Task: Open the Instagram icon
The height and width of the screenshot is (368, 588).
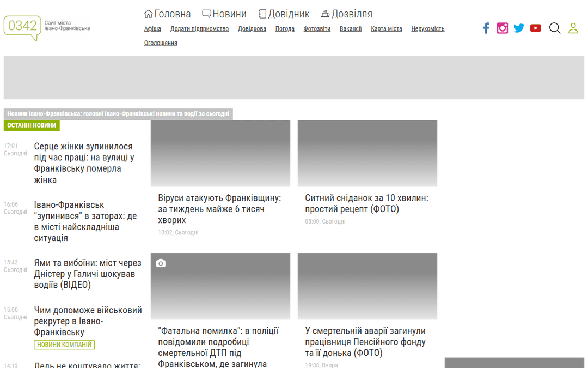Action: coord(503,28)
